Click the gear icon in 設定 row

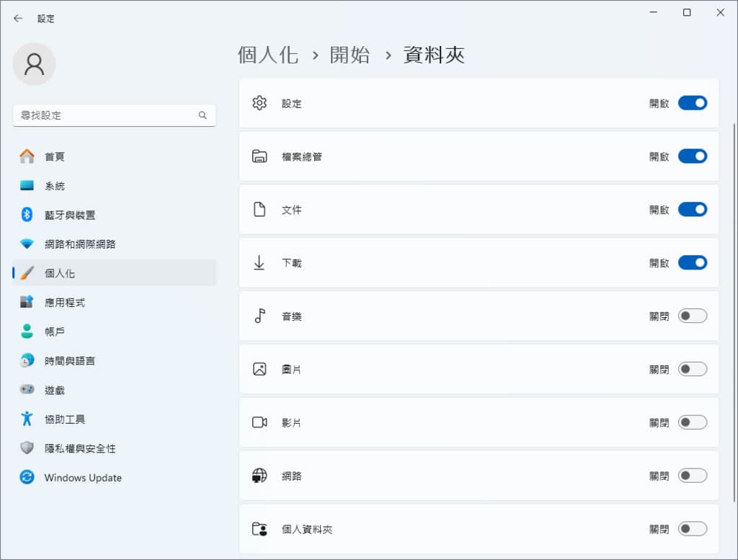[259, 103]
